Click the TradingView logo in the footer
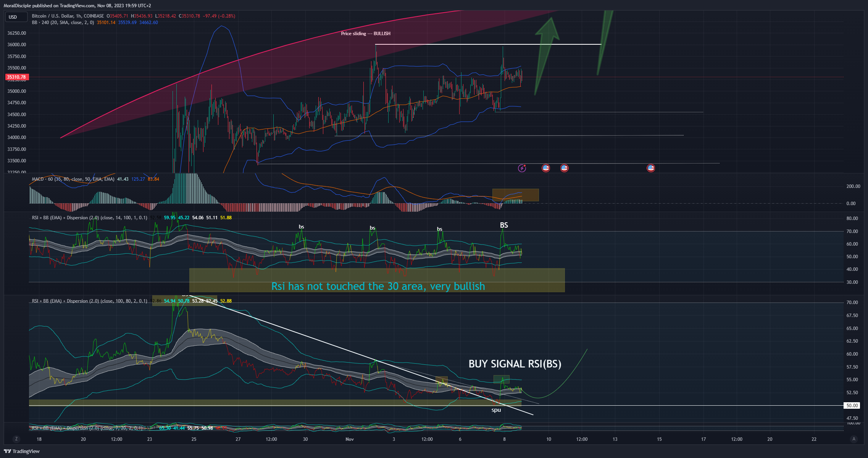 point(22,451)
